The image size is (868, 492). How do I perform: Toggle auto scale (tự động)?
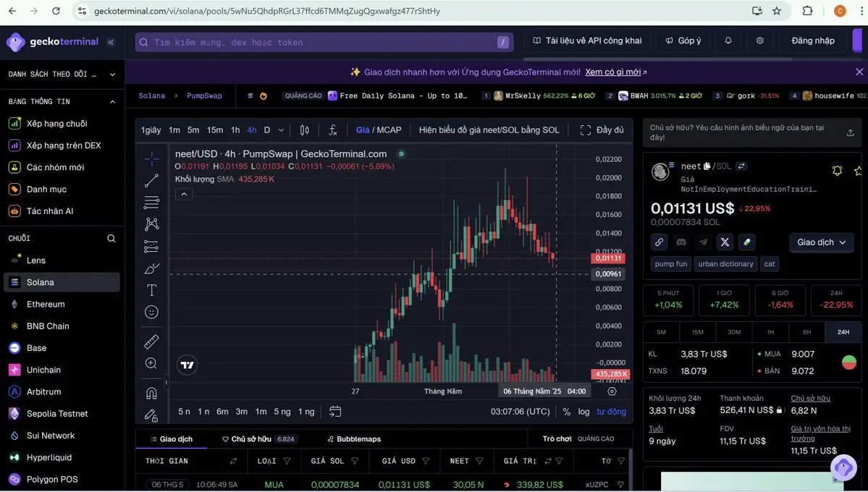(611, 412)
